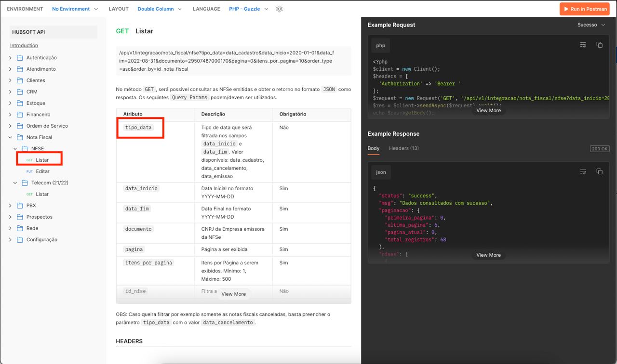Click the HUBSOFT API collection title
Viewport: 617px width, 364px height.
click(x=28, y=32)
